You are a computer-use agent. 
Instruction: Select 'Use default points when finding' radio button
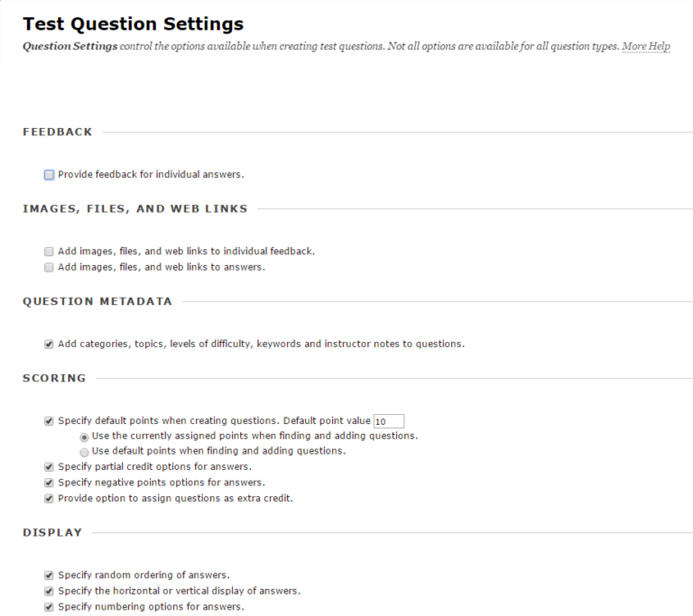pyautogui.click(x=84, y=452)
